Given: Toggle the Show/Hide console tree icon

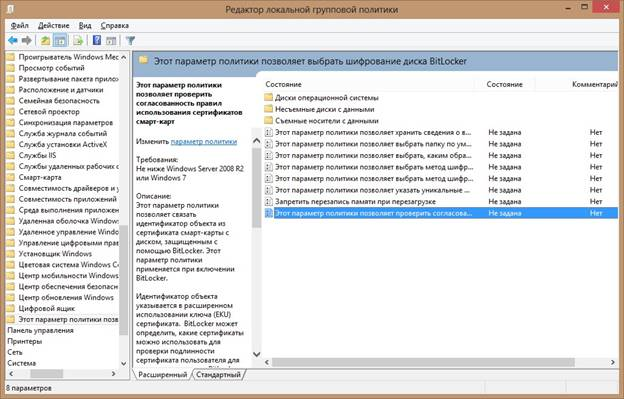Looking at the screenshot, I should point(60,40).
